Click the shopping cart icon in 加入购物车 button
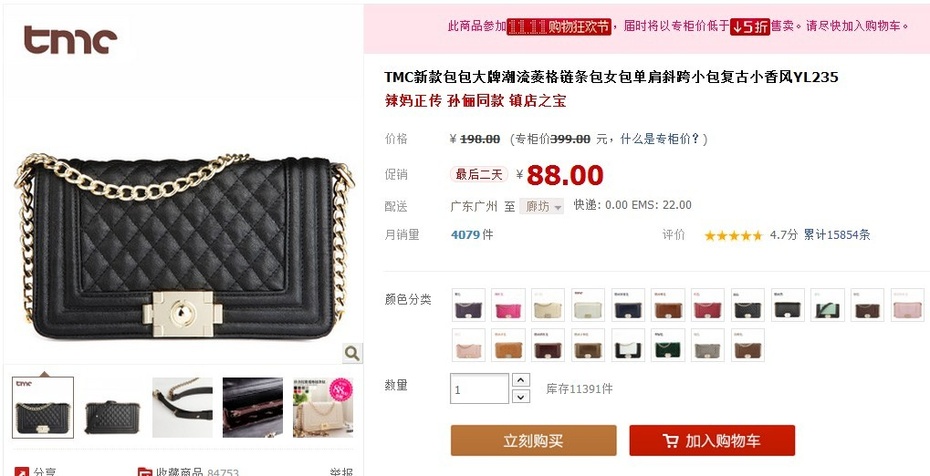The image size is (930, 476). pyautogui.click(x=670, y=440)
